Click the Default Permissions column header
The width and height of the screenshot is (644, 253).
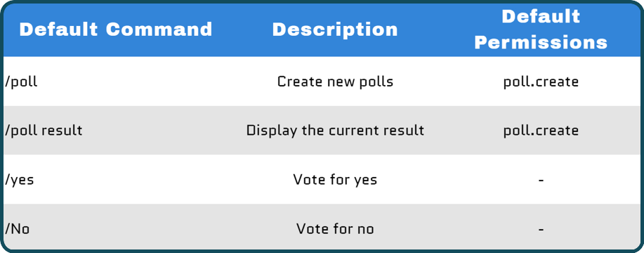tap(541, 30)
